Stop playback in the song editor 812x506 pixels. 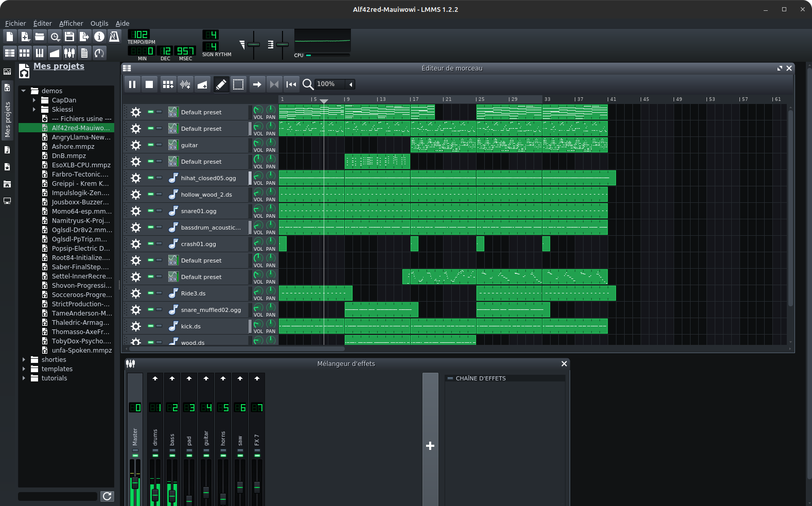tap(149, 84)
